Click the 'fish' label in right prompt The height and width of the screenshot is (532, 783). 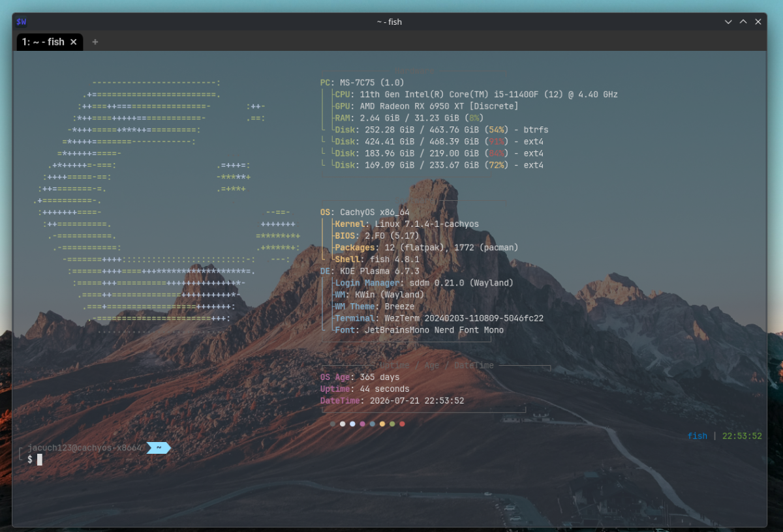pos(698,436)
